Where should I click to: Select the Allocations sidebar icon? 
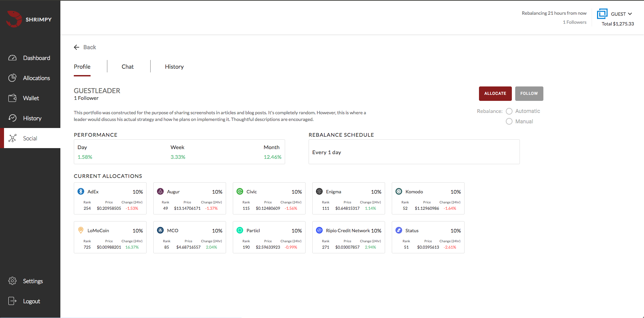[x=12, y=78]
